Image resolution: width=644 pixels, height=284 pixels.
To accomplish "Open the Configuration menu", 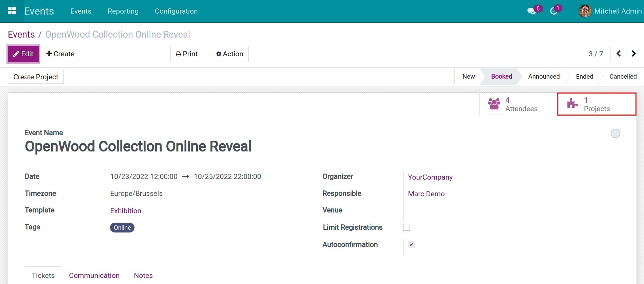I will [176, 11].
